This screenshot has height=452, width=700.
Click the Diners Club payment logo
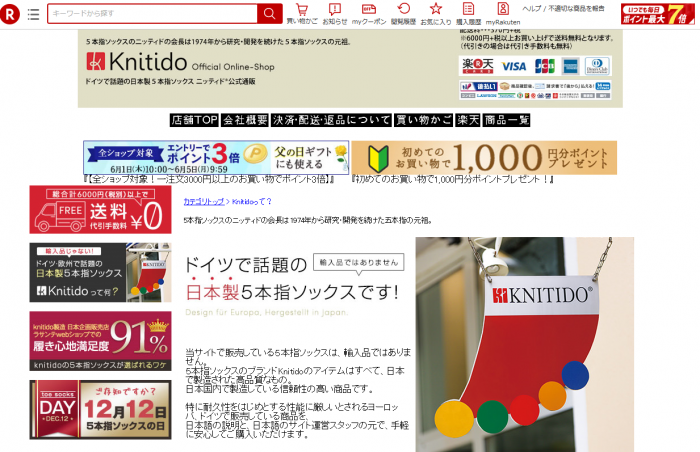click(597, 66)
